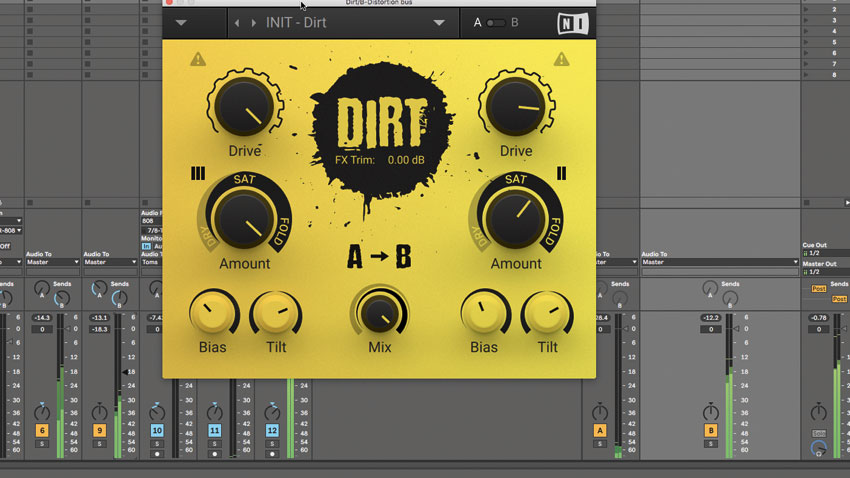Click the center Mix knob
This screenshot has height=478, width=850.
pos(379,313)
